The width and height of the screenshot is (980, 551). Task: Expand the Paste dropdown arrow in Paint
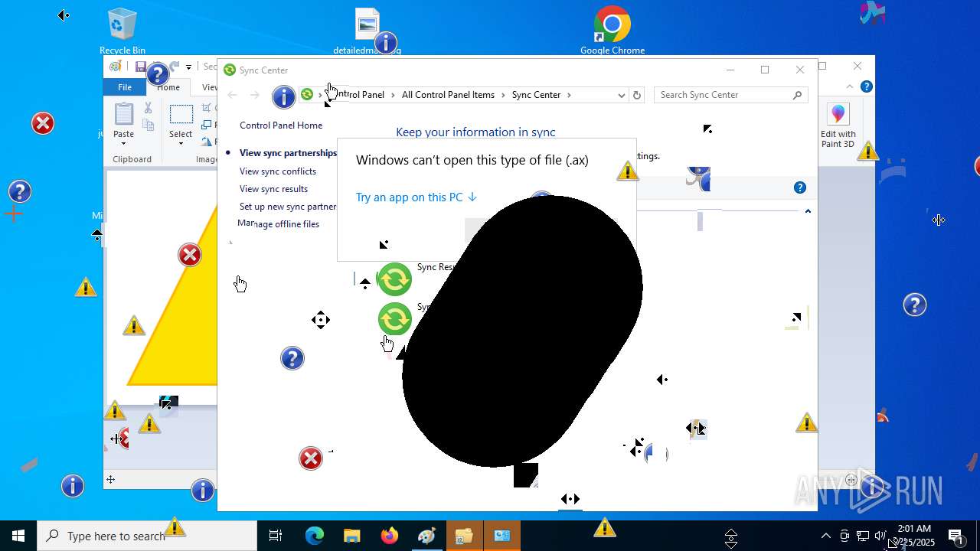(x=123, y=144)
